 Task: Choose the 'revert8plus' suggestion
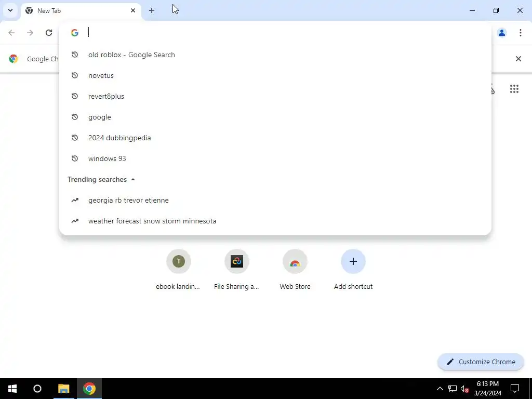pos(275,96)
